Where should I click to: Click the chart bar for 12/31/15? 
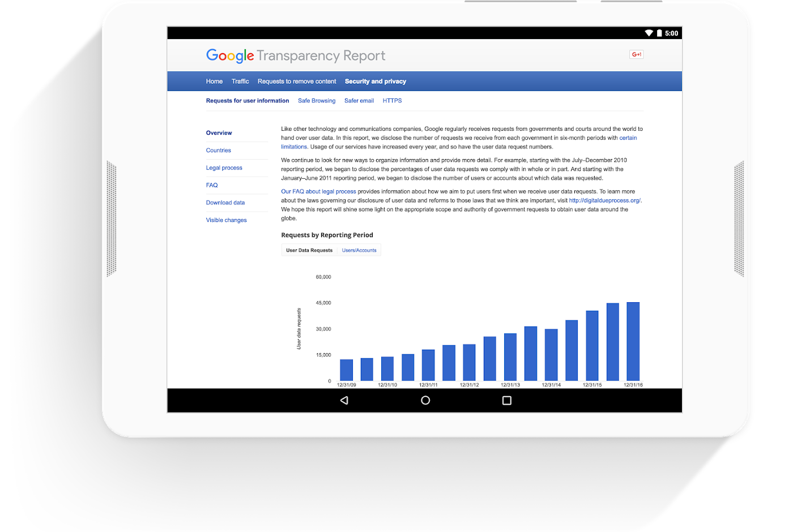pos(592,346)
